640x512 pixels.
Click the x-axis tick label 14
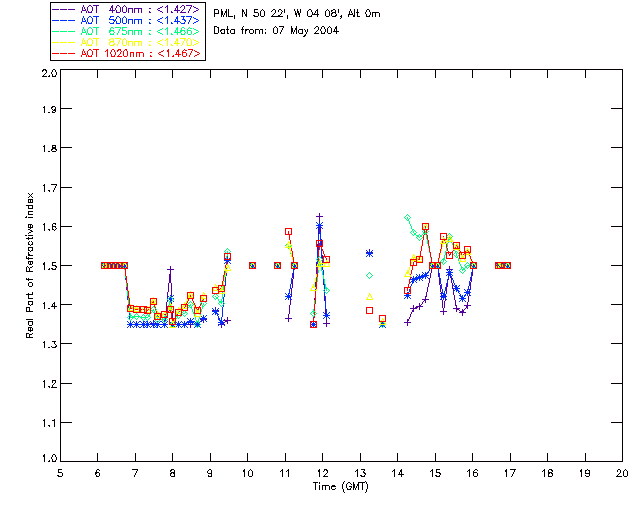(398, 473)
